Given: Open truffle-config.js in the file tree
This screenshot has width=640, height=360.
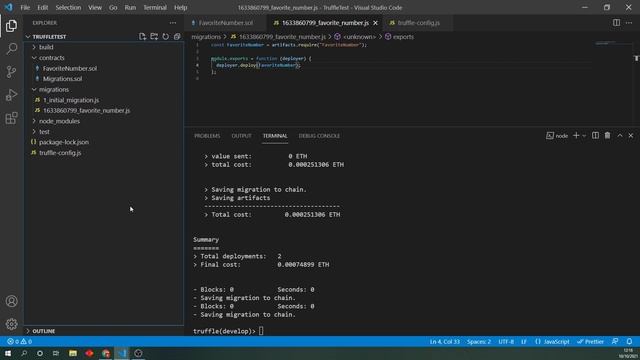Looking at the screenshot, I should point(60,153).
